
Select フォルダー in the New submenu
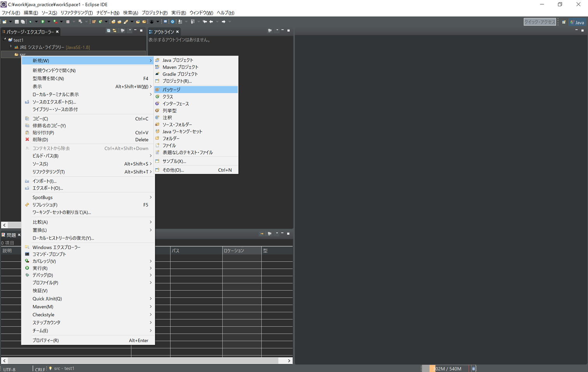(x=196, y=139)
